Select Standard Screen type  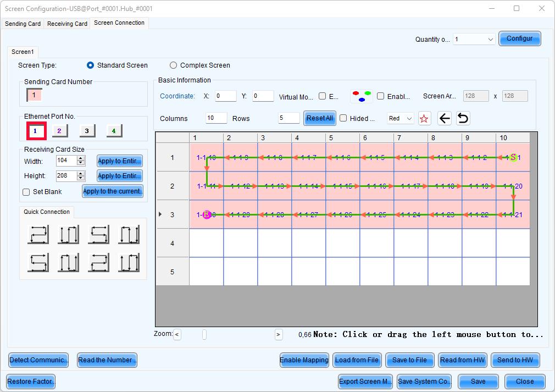tap(90, 65)
